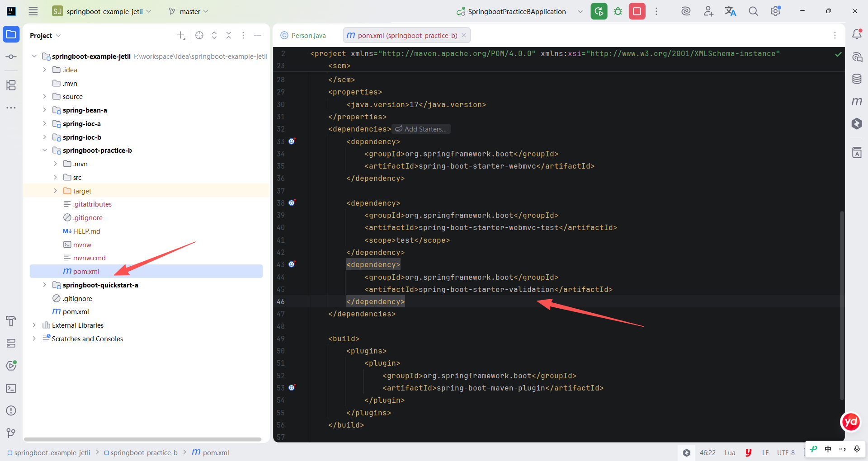Open the Services tool window
The image size is (868, 461).
[11, 343]
